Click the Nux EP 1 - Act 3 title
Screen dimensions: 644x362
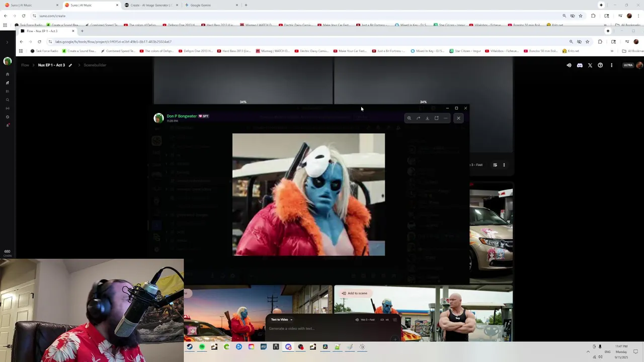(x=51, y=65)
